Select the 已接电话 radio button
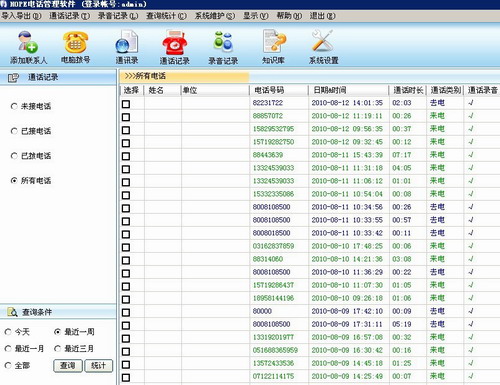The height and width of the screenshot is (385, 500). 14,131
